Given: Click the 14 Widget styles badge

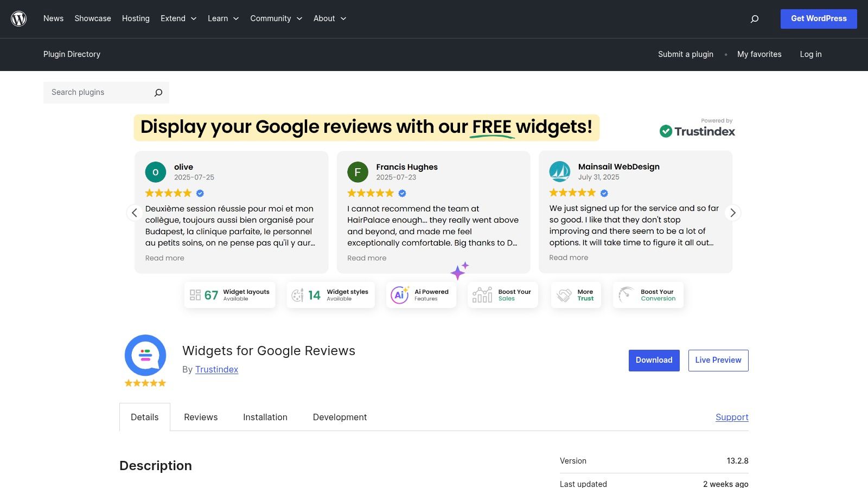Looking at the screenshot, I should click(x=330, y=295).
